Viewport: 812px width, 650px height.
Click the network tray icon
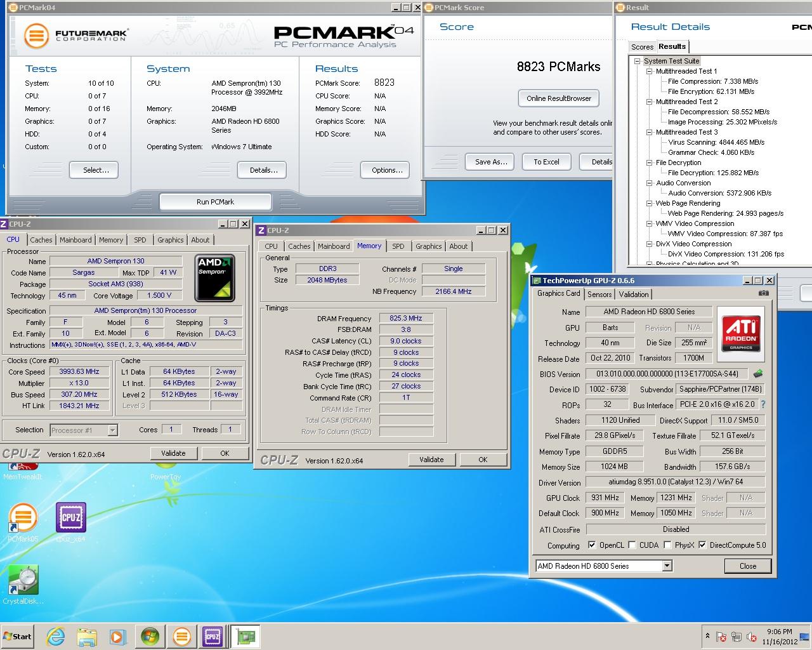click(x=737, y=637)
